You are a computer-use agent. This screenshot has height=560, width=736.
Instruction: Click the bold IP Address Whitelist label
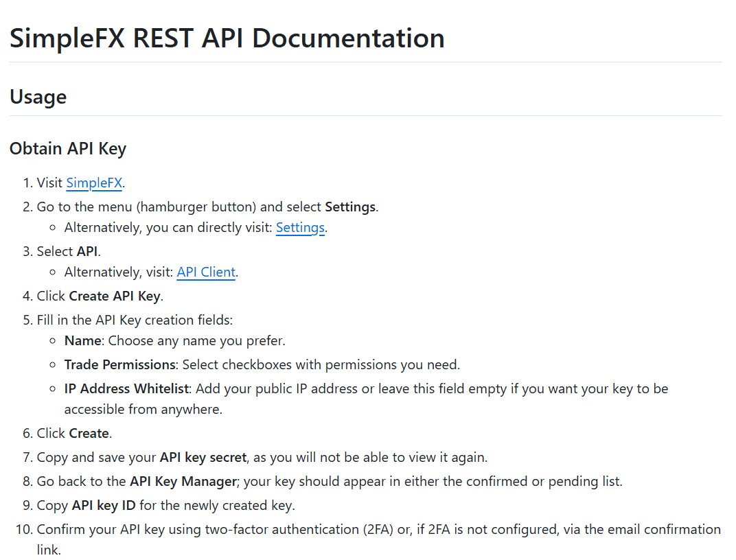126,388
